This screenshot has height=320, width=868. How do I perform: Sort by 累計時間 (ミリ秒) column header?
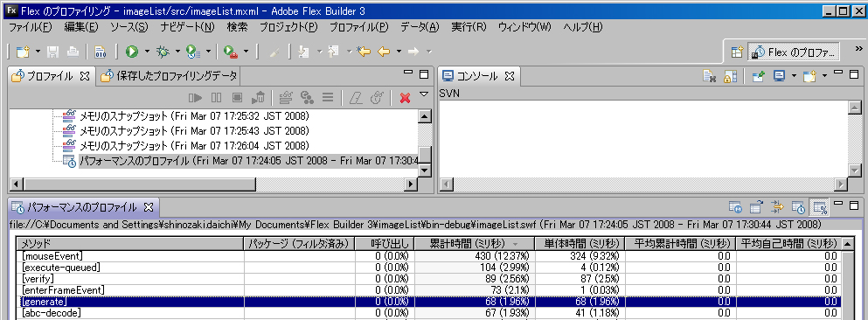click(x=474, y=243)
